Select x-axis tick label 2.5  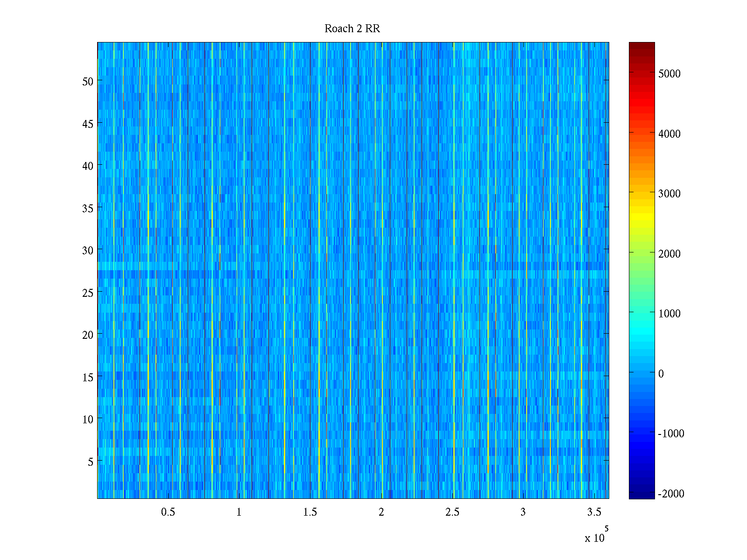point(452,512)
